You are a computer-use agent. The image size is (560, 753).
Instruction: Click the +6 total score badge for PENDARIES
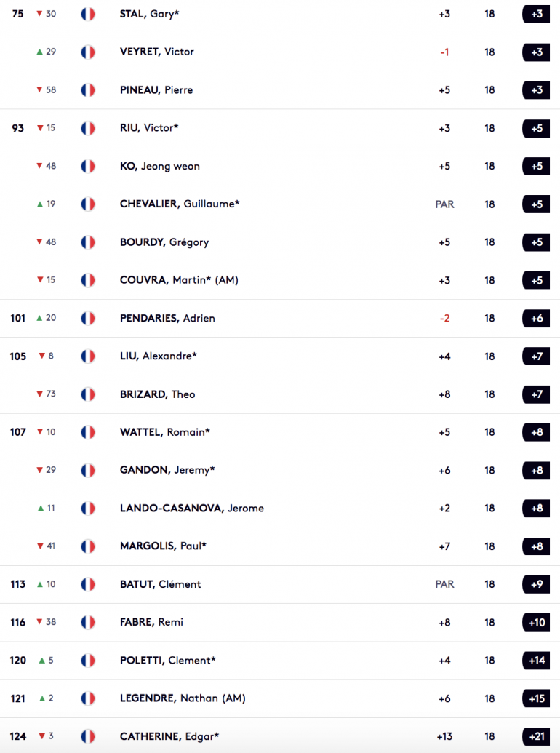click(x=536, y=318)
